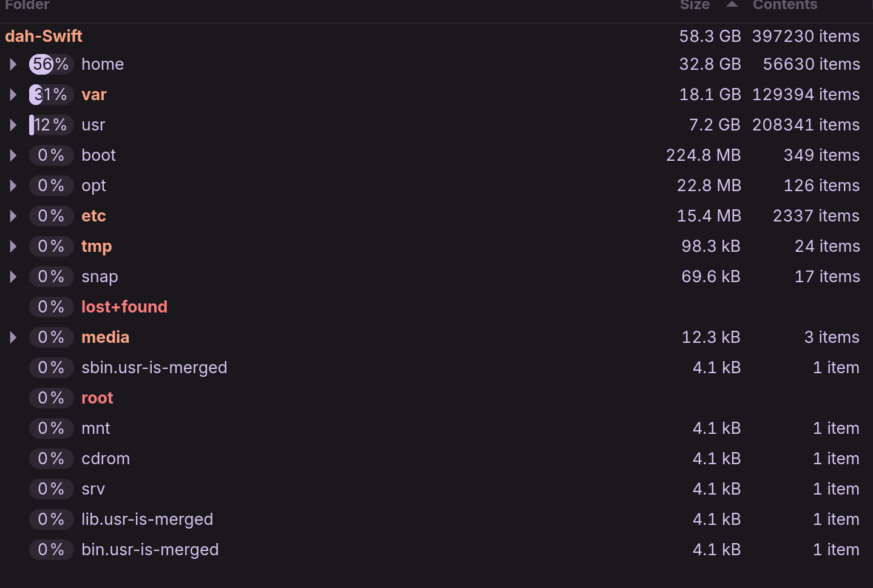Click the 31% usage bar for var
Screen dimensions: 873x588
[x=51, y=95]
